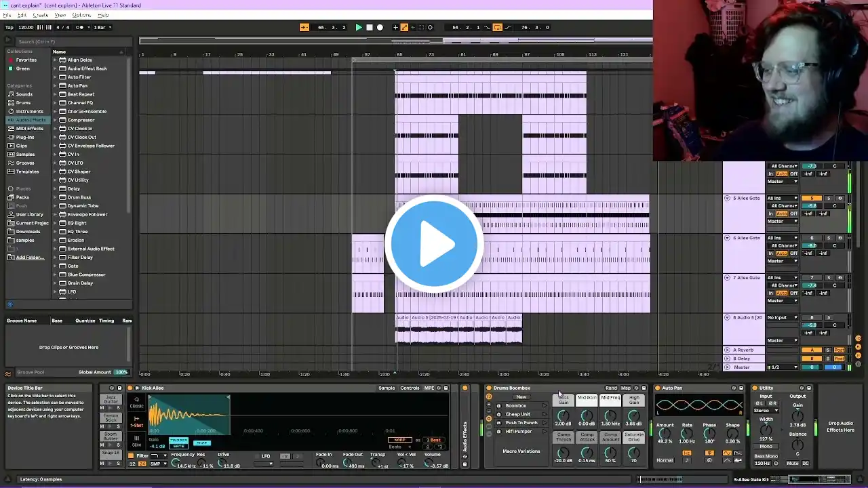The image size is (868, 488).
Task: Fold the 7 Allee Gate track
Action: coord(727,278)
